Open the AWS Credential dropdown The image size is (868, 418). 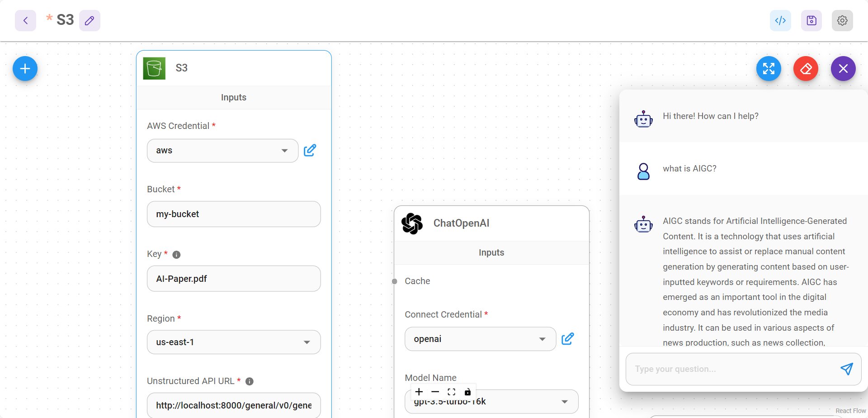[222, 151]
